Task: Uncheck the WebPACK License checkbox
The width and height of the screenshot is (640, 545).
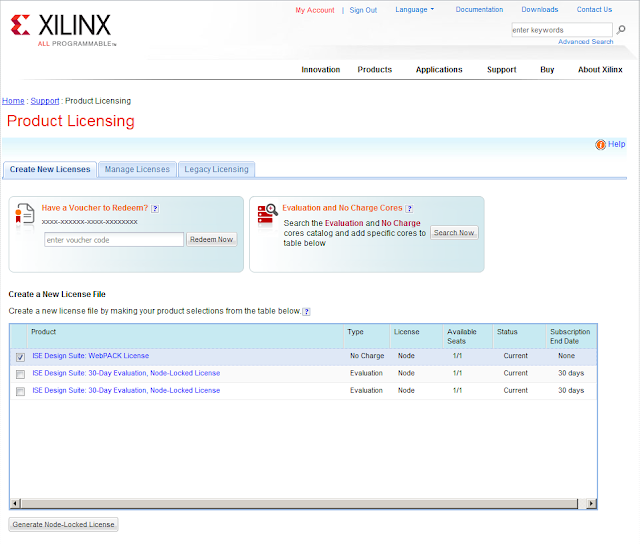Action: pos(20,357)
